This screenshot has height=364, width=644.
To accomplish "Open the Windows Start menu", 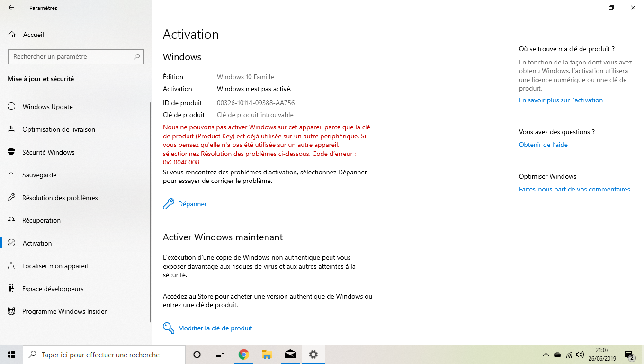I will tap(11, 355).
